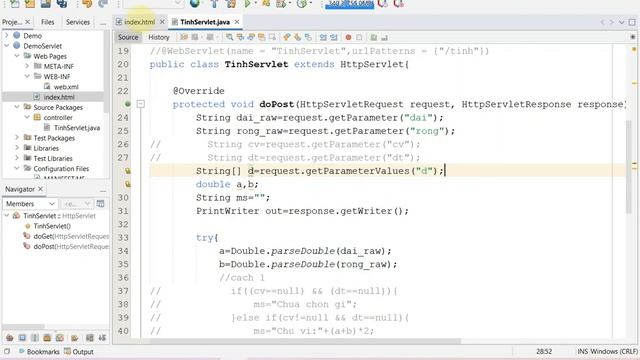Toggle Fully Qualified Names Navigator filter
The image size is (640, 360).
coord(75,338)
